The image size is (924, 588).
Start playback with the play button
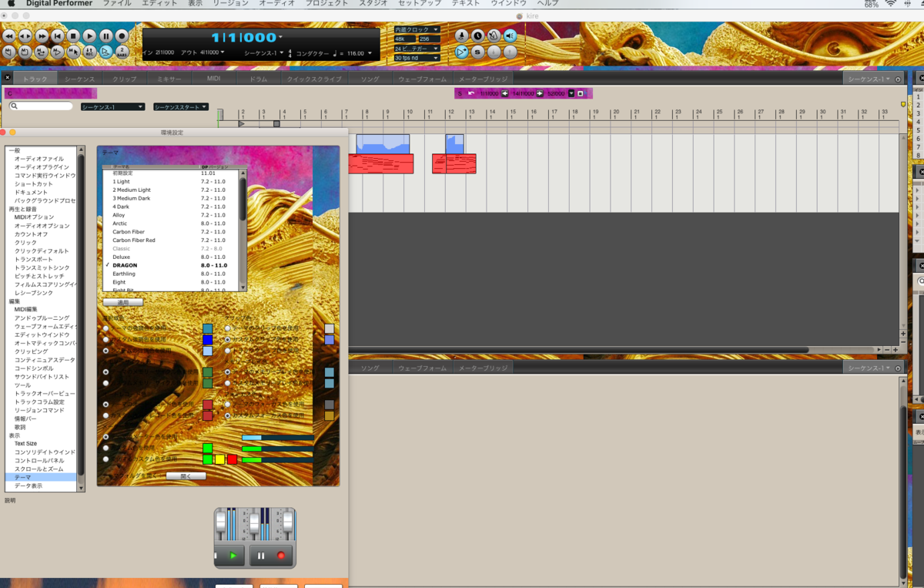pyautogui.click(x=89, y=36)
